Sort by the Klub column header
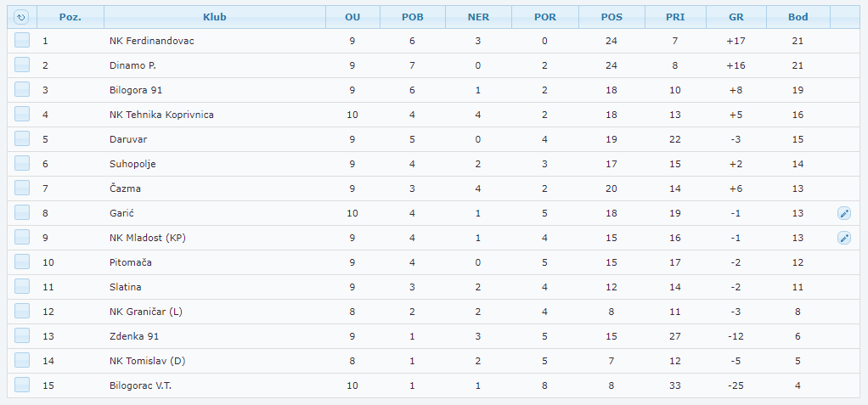Viewport: 868px width, 405px height. coord(215,17)
